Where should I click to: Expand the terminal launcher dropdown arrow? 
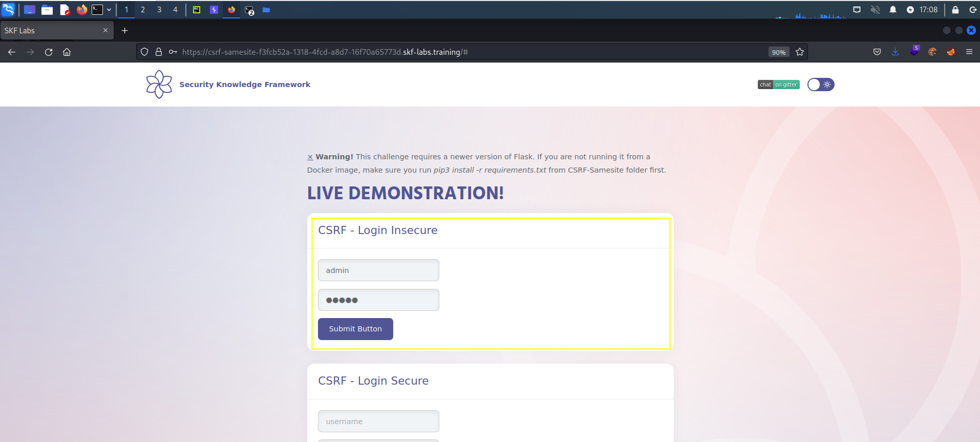[109, 10]
